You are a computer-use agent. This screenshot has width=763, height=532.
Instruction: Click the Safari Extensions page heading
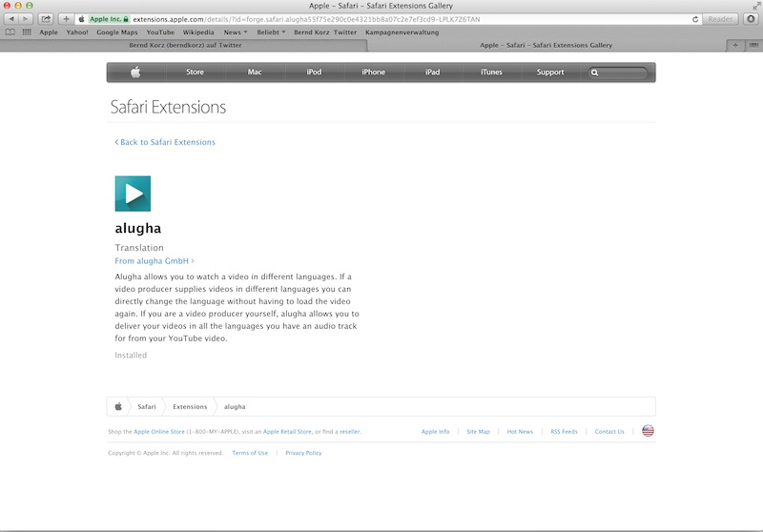click(x=168, y=107)
